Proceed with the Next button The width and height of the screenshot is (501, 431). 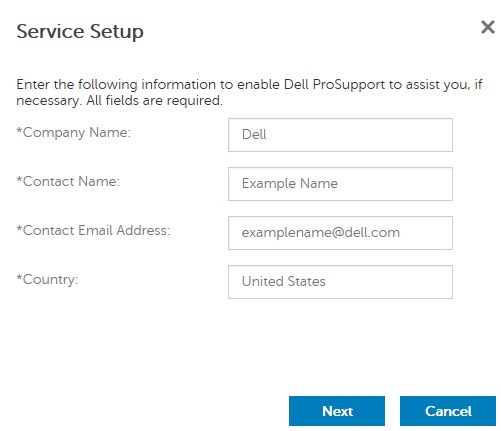(337, 411)
